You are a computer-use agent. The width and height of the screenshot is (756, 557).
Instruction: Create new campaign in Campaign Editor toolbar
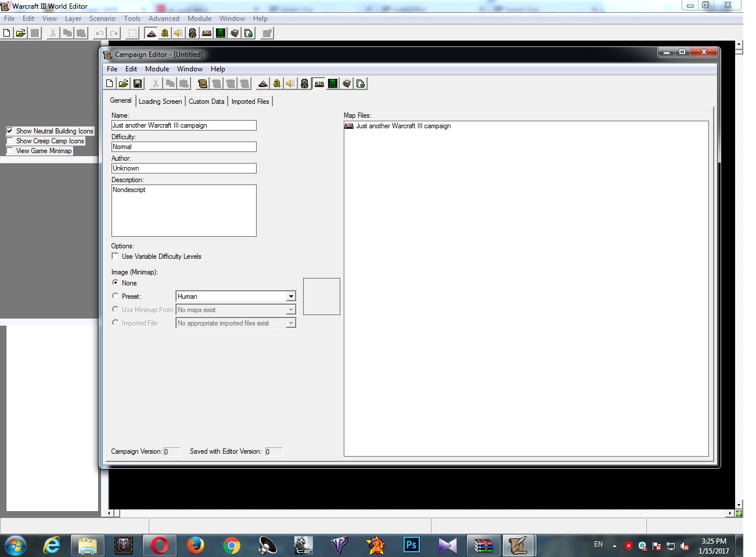(x=110, y=84)
